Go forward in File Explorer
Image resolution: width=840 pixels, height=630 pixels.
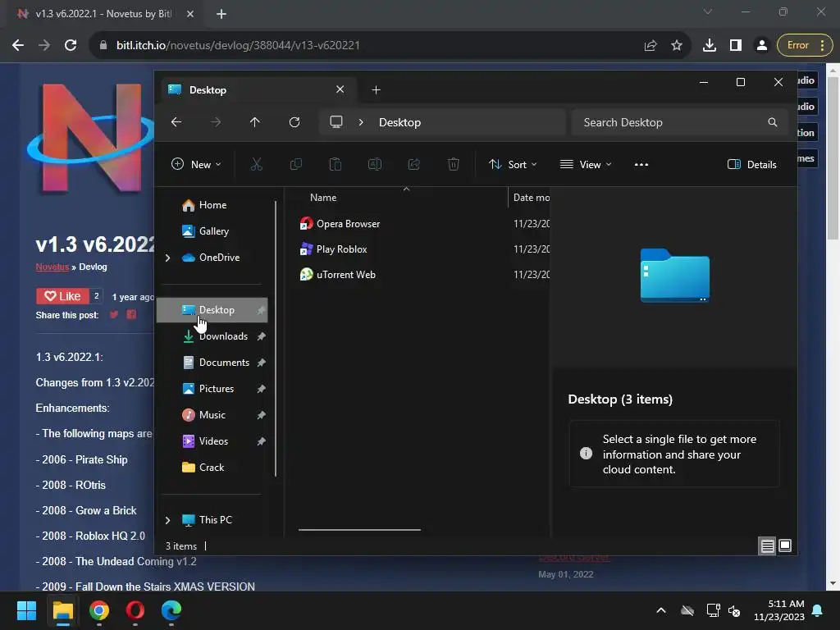(216, 122)
